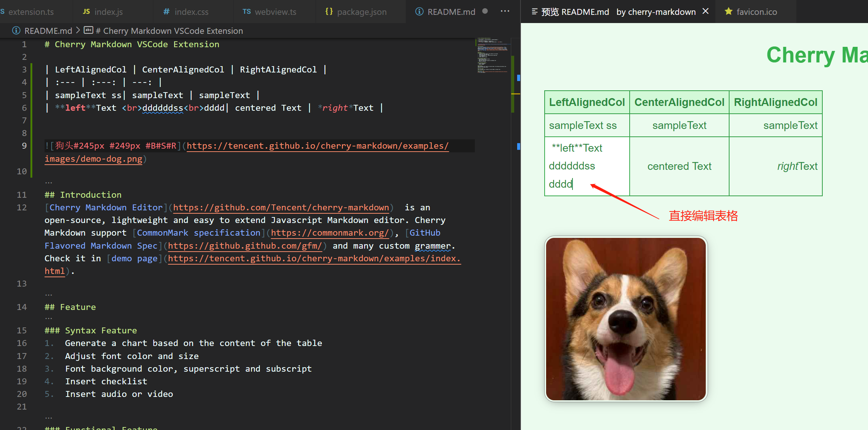The width and height of the screenshot is (868, 430).
Task: Click the info icon in the breadcrumb bar
Action: pyautogui.click(x=16, y=30)
